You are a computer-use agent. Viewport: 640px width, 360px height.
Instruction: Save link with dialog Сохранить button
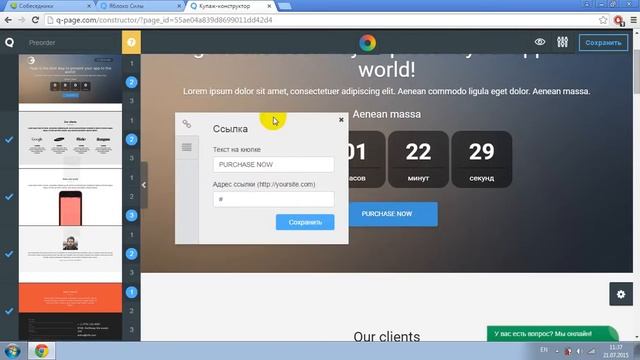[x=305, y=222]
